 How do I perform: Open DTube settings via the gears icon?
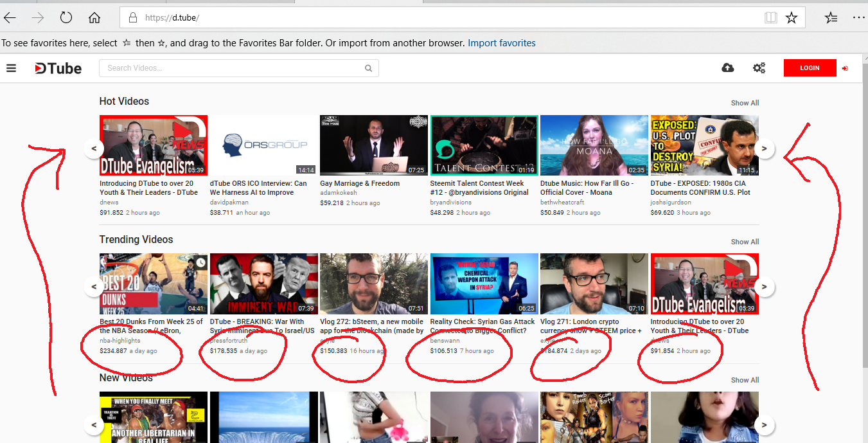(759, 68)
